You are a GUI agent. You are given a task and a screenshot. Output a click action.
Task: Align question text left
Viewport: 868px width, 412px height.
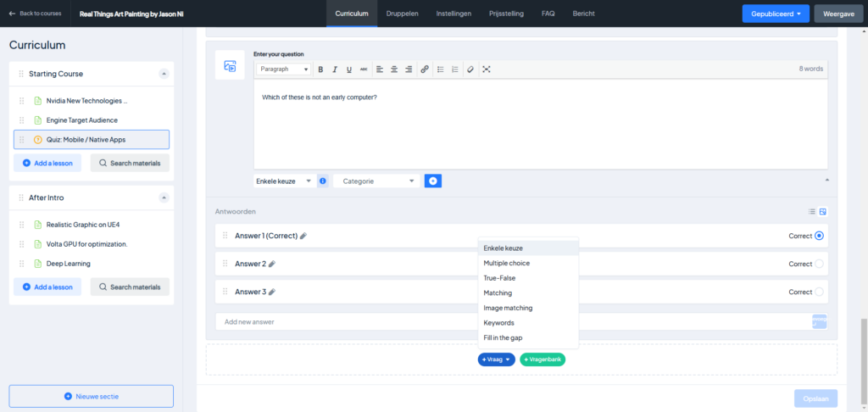coord(380,70)
